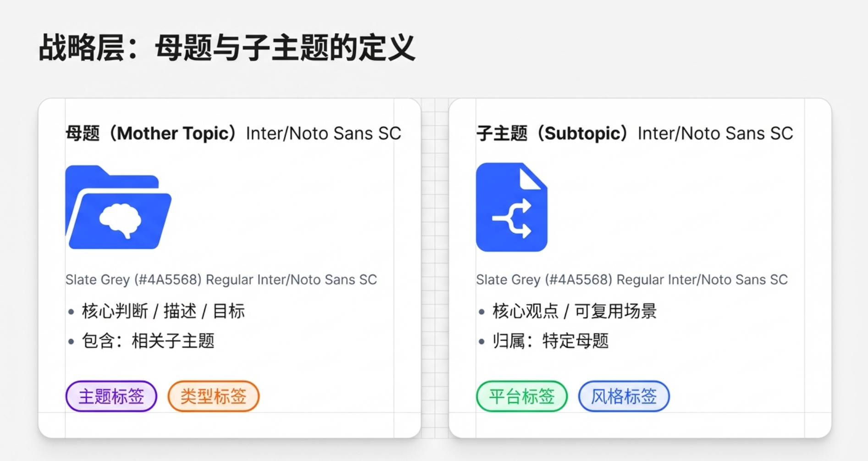The height and width of the screenshot is (461, 868).
Task: Click the bullet 核心判断 / 描述 / 目标
Action: pos(163,311)
